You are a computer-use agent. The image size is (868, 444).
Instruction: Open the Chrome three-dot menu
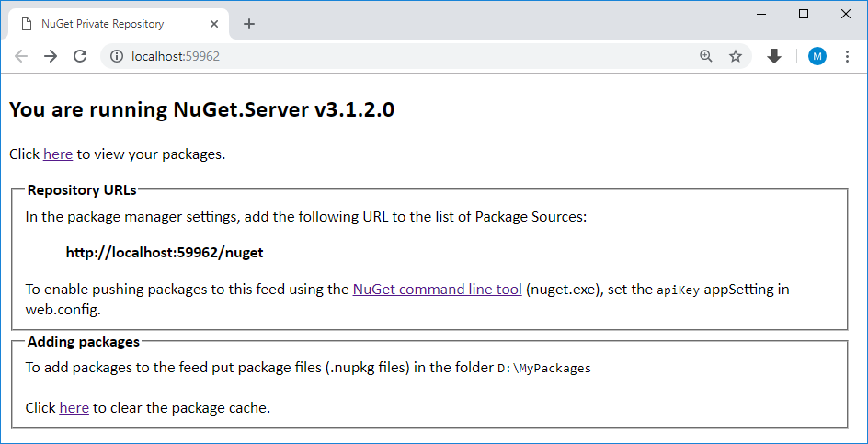click(x=847, y=56)
